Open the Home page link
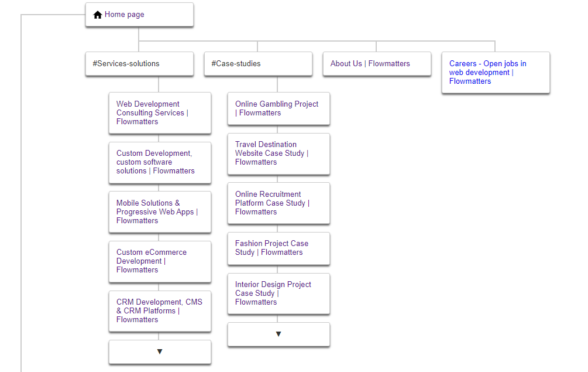Image resolution: width=588 pixels, height=372 pixels. click(124, 14)
